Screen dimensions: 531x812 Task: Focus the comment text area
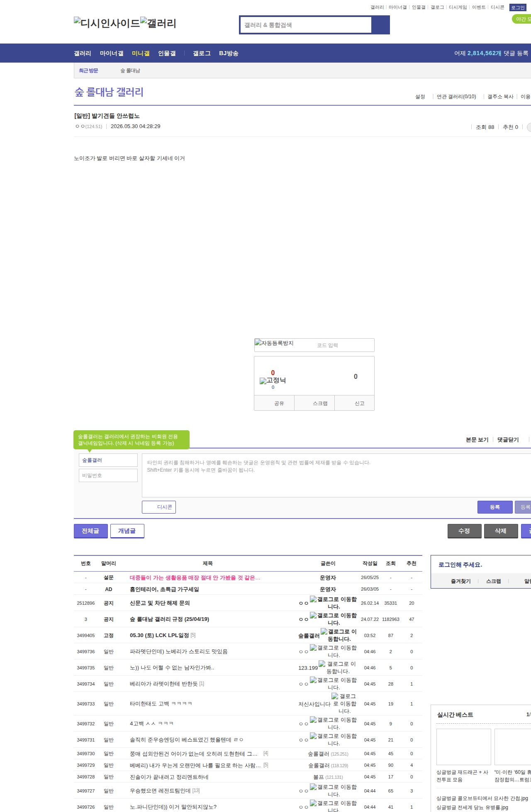336,475
